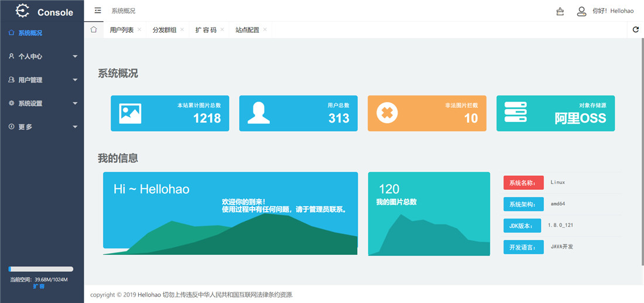This screenshot has height=303, width=644.
Task: Click the user silhouette icon on 用户总数 card
Action: (258, 113)
